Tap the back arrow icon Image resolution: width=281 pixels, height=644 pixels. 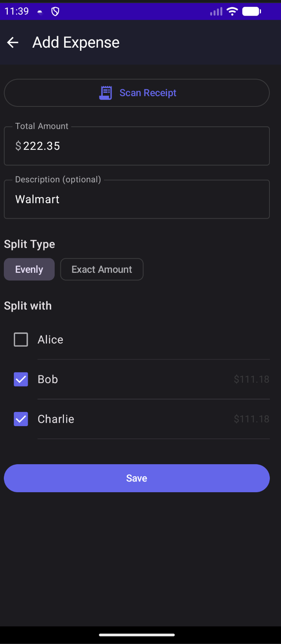13,42
